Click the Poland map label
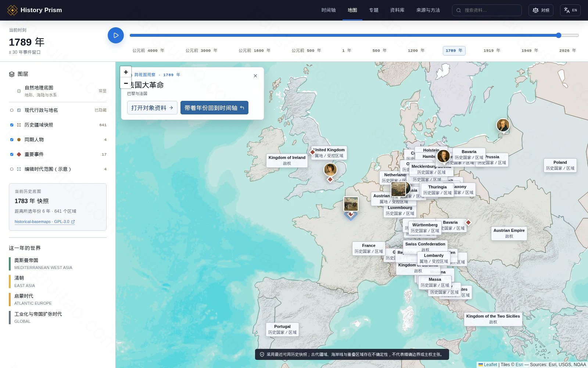Screen dimensions: 588x368 coord(560,165)
